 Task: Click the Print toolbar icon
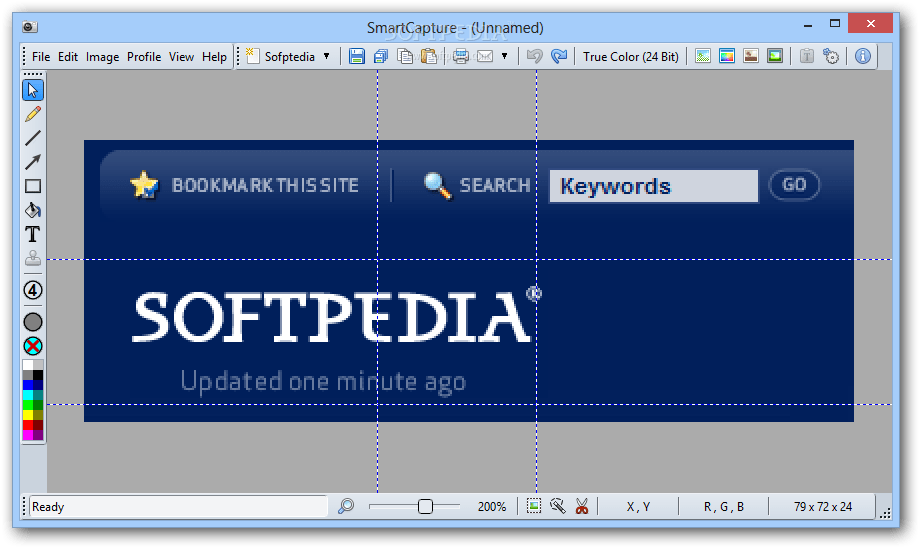coord(461,56)
